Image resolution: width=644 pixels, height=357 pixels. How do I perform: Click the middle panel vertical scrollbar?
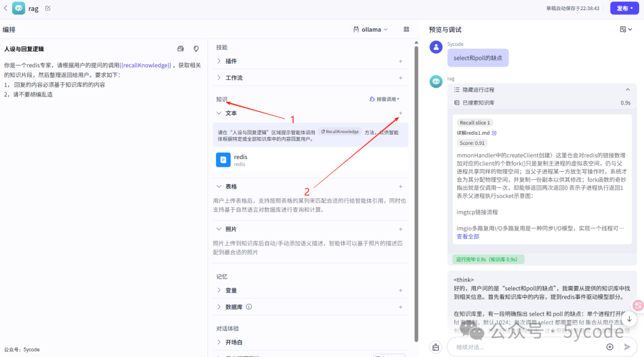pos(416,193)
